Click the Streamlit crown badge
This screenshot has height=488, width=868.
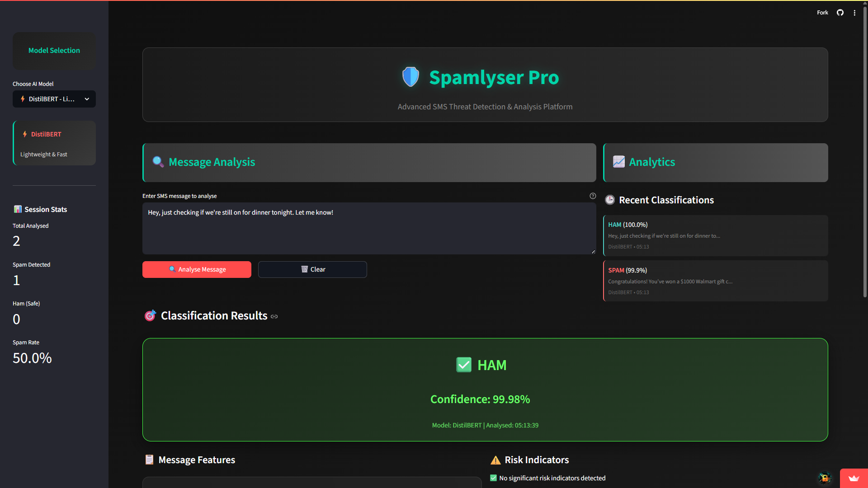854,478
